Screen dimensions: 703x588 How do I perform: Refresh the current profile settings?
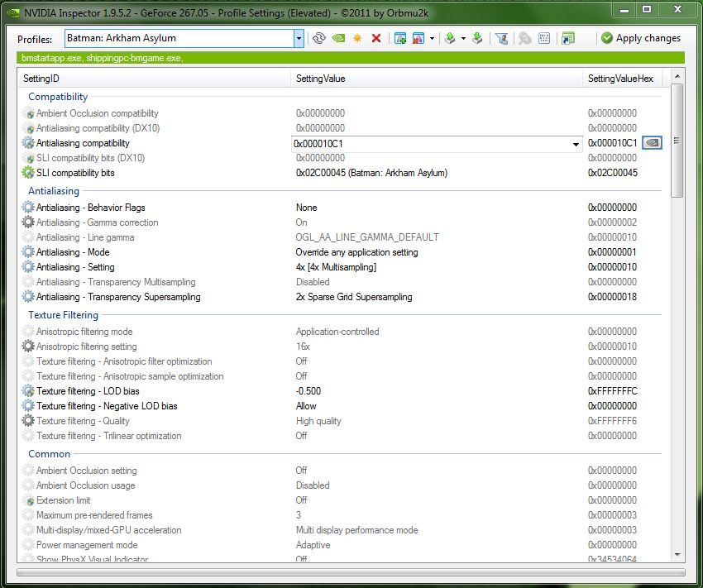318,39
